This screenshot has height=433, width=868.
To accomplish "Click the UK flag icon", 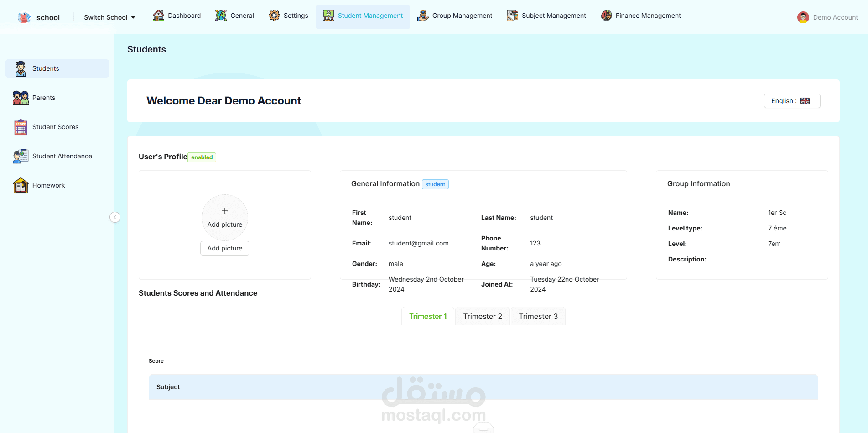I will pyautogui.click(x=805, y=101).
